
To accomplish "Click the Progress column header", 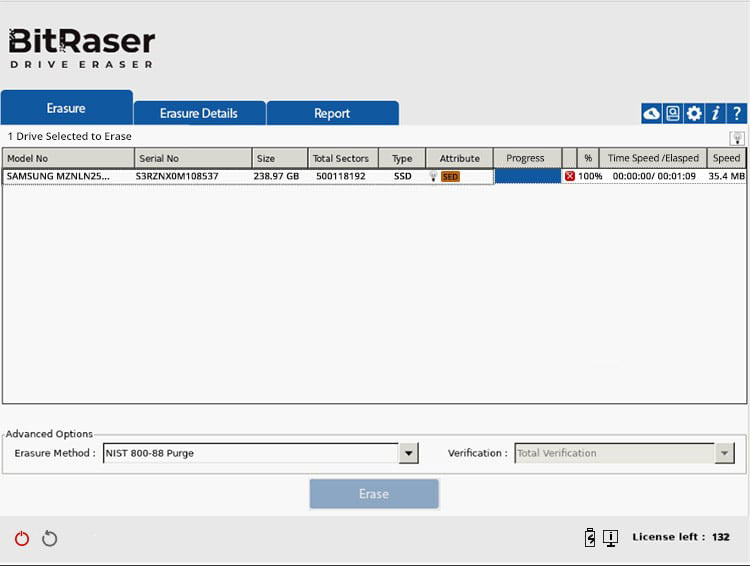I will tap(527, 158).
